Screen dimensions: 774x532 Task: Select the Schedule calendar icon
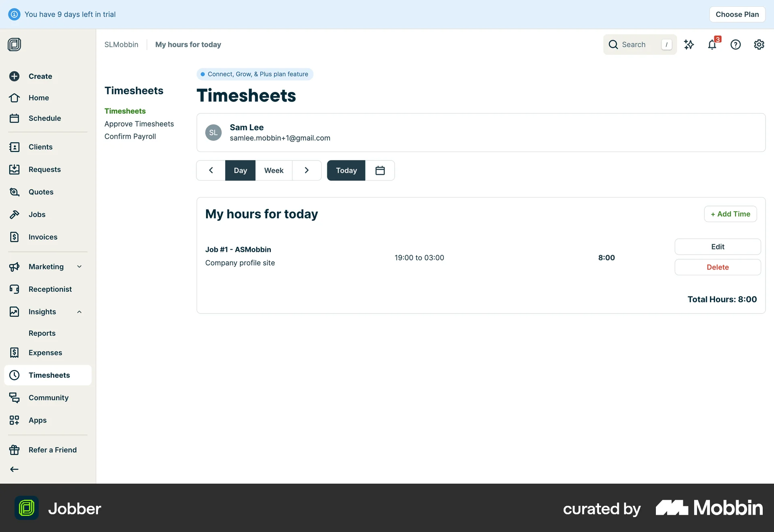pyautogui.click(x=15, y=118)
